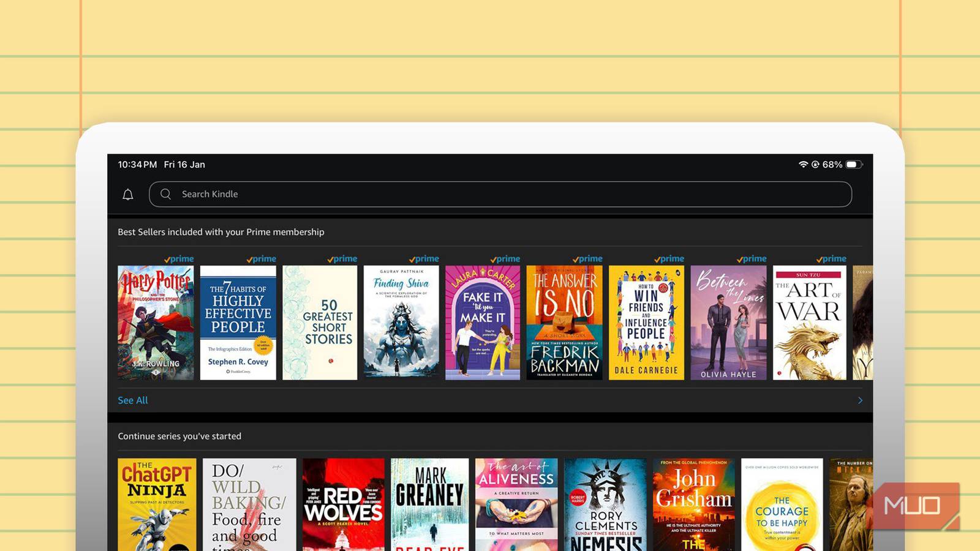Select How to Win Friends and Influence People
980x551 pixels.
(647, 323)
